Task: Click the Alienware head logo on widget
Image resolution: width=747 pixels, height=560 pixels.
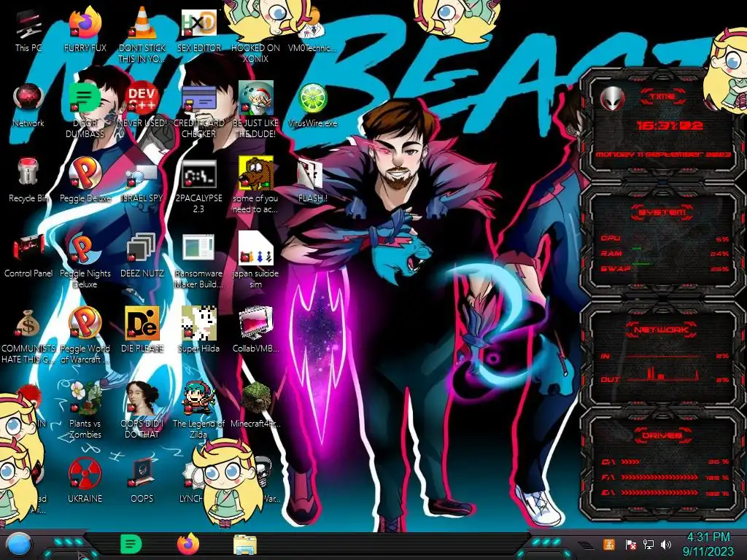Action: click(613, 98)
